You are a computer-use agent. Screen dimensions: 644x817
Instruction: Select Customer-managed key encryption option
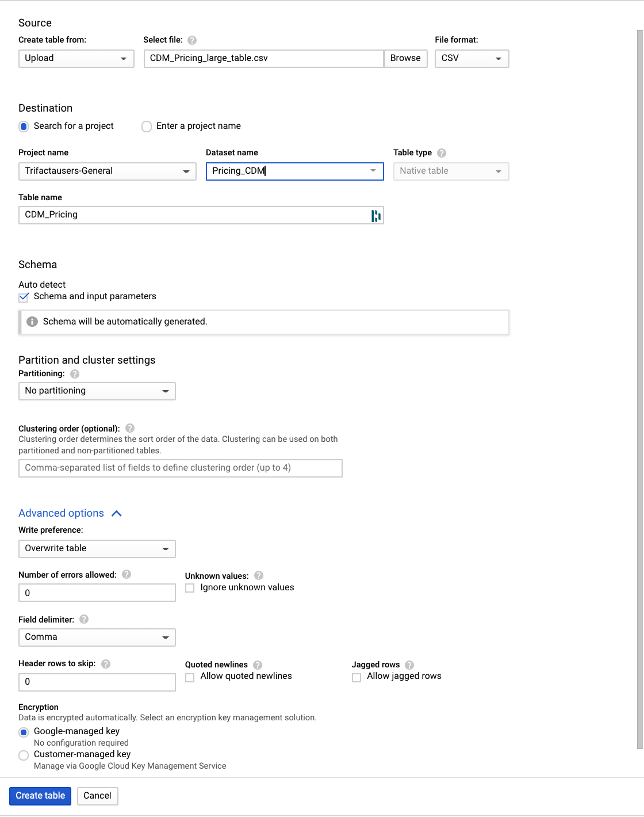24,755
